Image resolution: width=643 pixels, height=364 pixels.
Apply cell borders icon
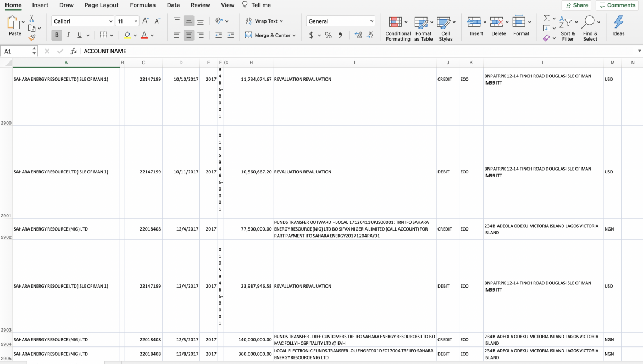pyautogui.click(x=103, y=35)
